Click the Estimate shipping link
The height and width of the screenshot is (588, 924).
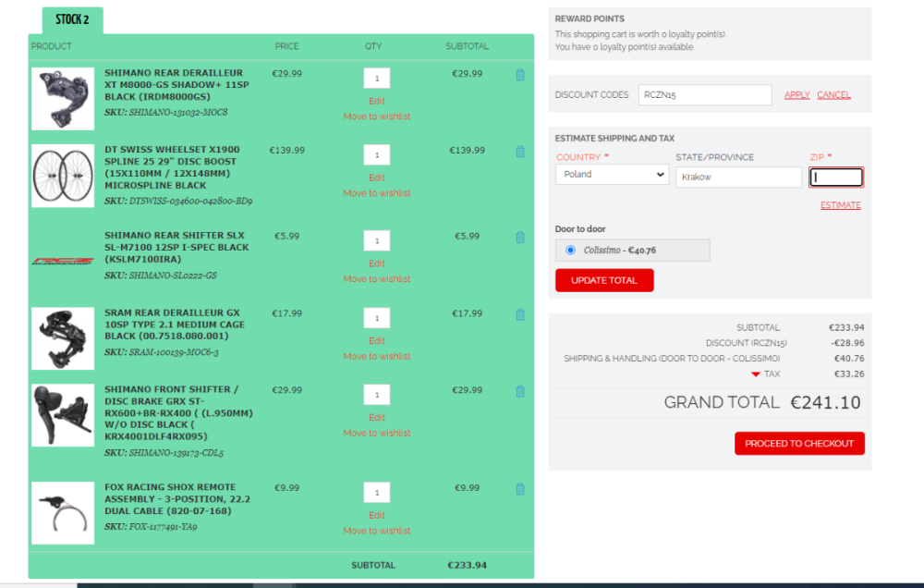[840, 205]
